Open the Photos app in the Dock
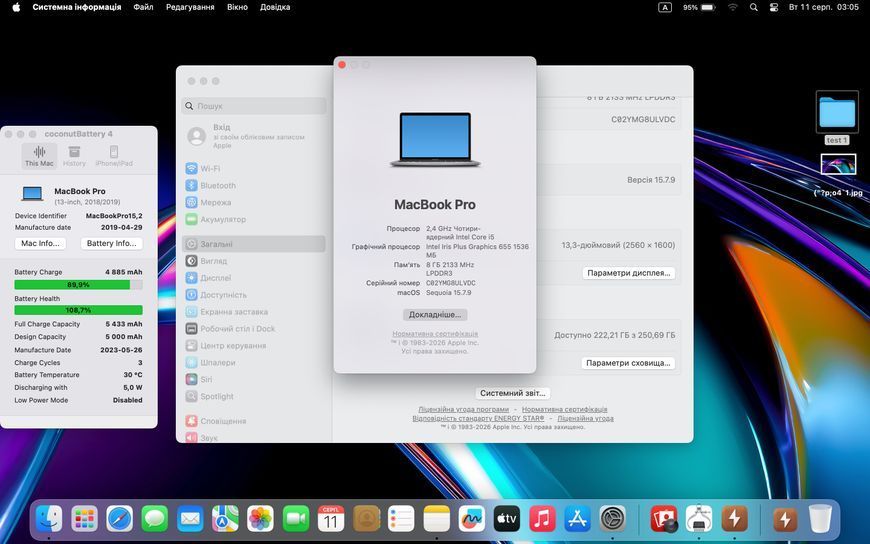Image resolution: width=870 pixels, height=544 pixels. click(260, 520)
